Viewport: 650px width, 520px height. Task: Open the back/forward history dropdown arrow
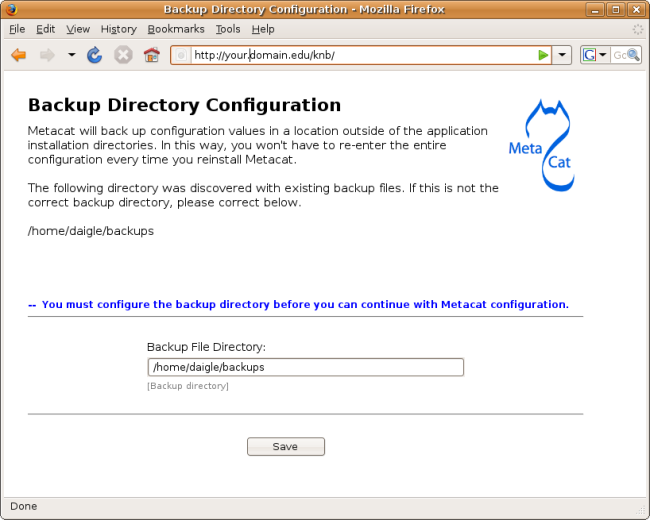click(71, 55)
